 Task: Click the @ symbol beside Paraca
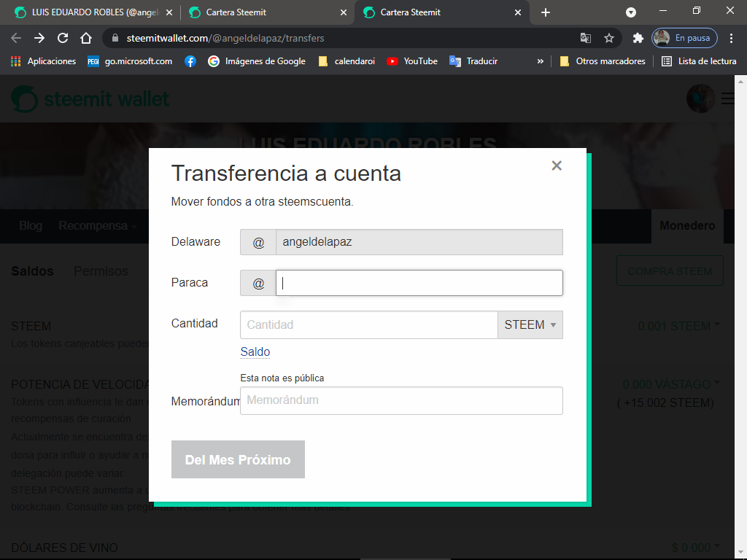point(258,283)
